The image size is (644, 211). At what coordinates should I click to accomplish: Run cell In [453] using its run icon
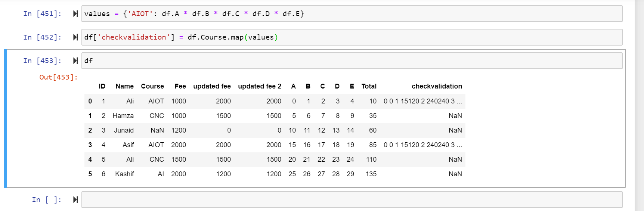tap(75, 61)
